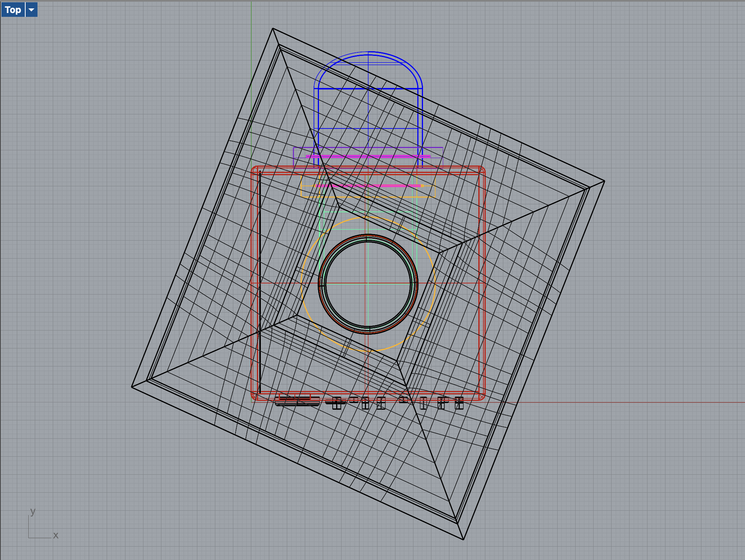Click the Top viewport title label
This screenshot has height=560, width=745.
(13, 10)
